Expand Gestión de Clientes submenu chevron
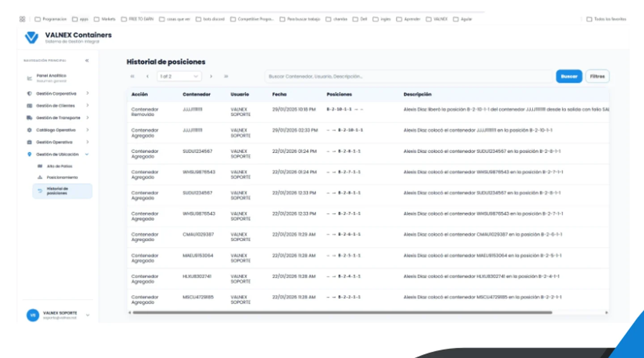 click(87, 106)
